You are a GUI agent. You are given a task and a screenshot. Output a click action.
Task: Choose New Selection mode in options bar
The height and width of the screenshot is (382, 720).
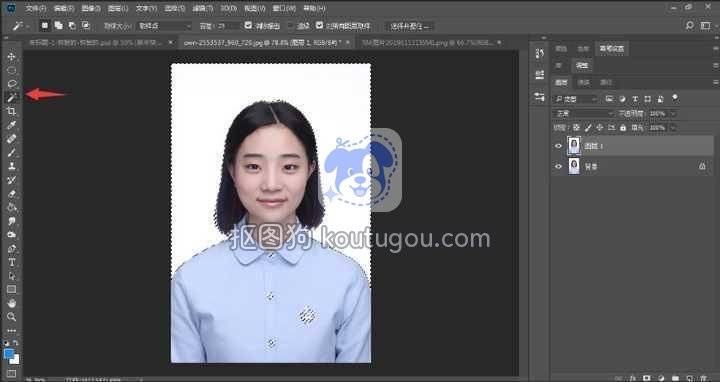click(45, 26)
